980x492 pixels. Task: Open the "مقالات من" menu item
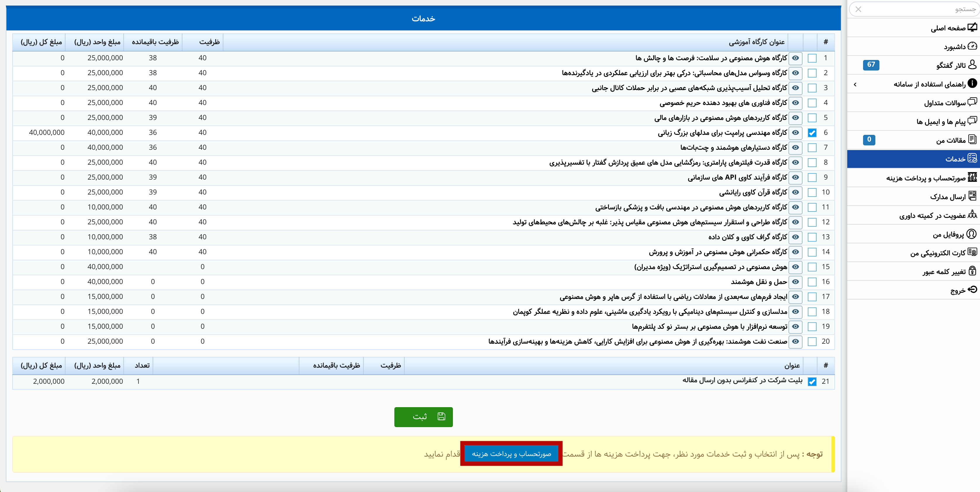[x=950, y=140]
